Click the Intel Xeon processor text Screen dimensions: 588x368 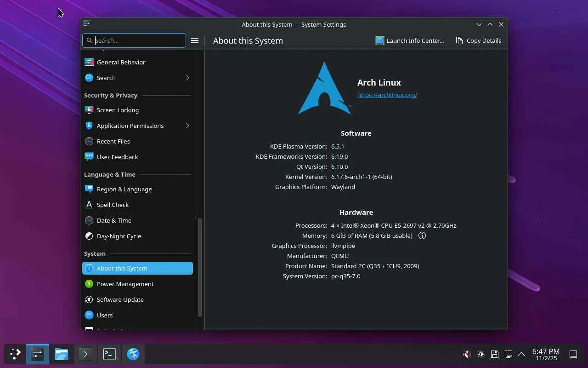tap(394, 225)
